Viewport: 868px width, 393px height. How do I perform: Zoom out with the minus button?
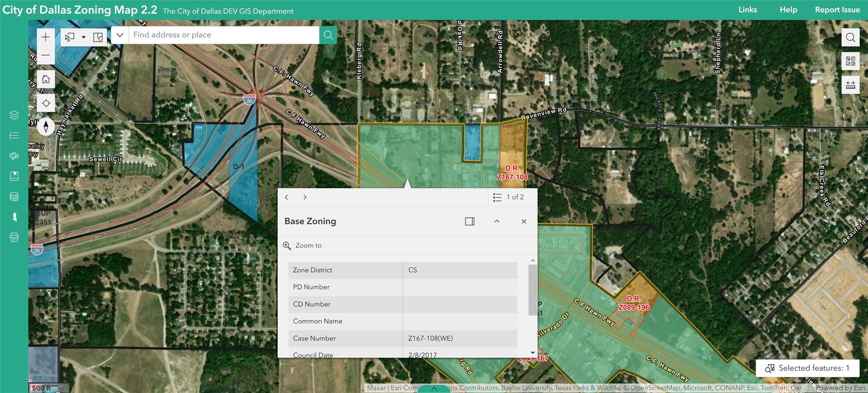tap(46, 55)
